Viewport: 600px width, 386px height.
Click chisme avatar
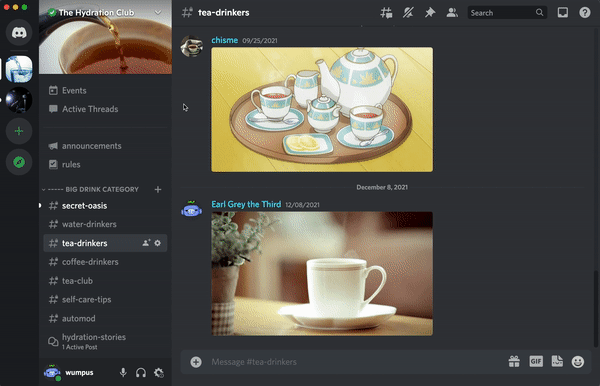(x=191, y=47)
